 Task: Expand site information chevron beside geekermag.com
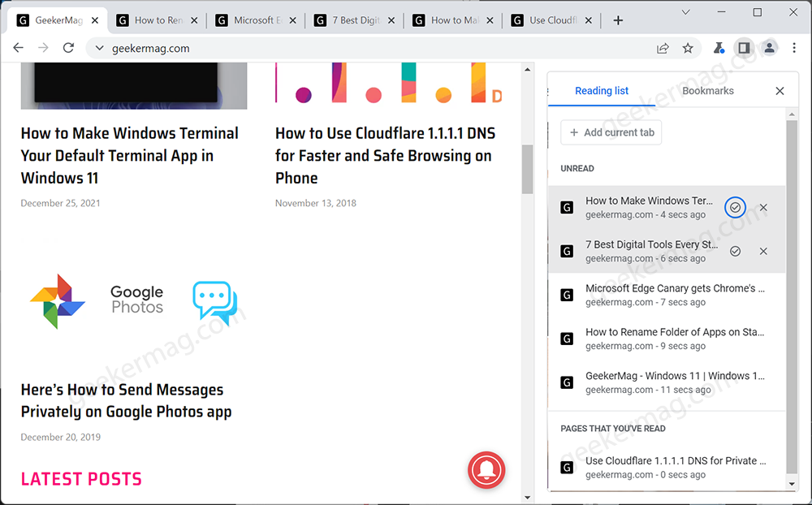coord(99,48)
